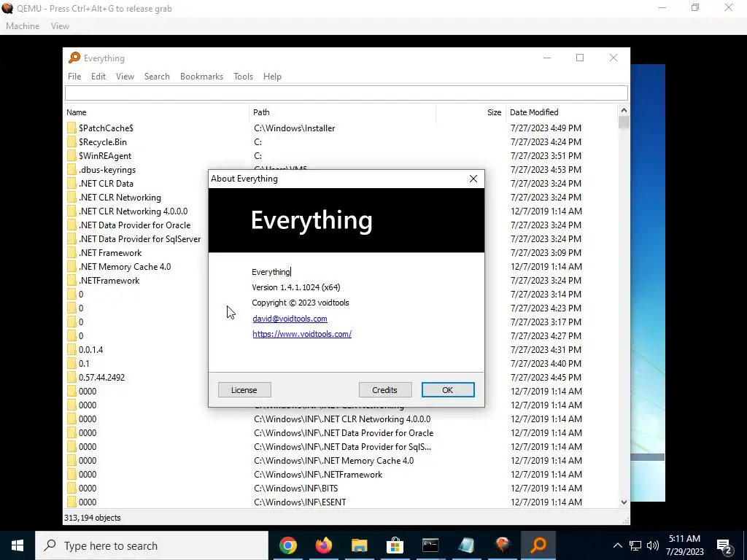Open Windows Start button
747x560 pixels.
[x=18, y=545]
